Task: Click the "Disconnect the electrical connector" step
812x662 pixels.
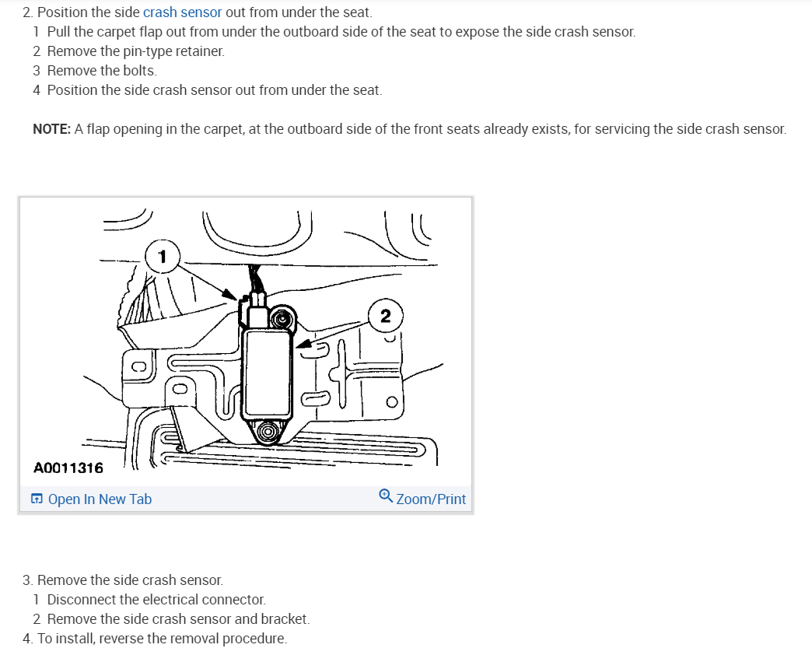Action: pos(156,599)
